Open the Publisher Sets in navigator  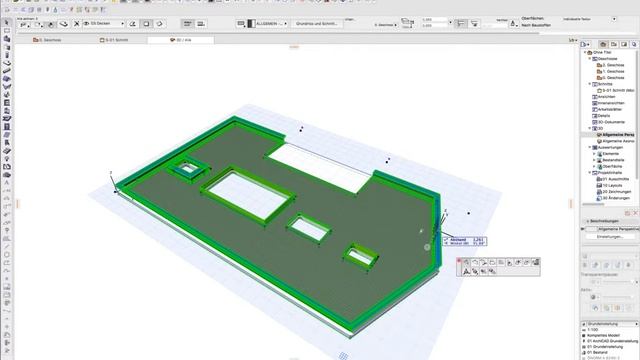(x=634, y=44)
